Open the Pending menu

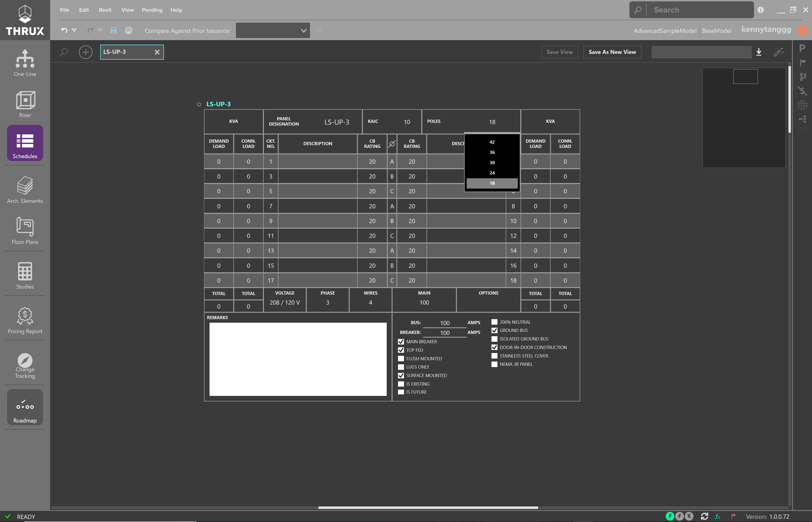[152, 10]
